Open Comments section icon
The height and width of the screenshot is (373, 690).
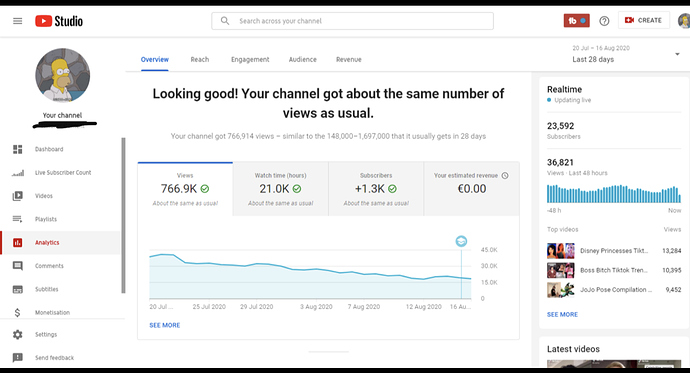click(18, 266)
